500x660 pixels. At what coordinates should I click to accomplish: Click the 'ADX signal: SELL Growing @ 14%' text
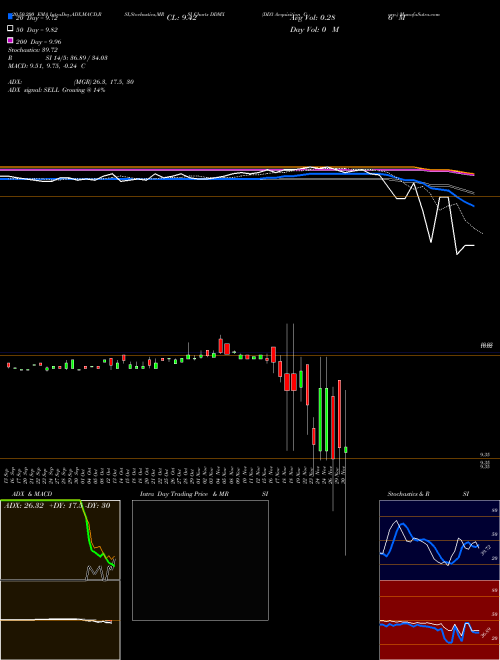[56, 90]
